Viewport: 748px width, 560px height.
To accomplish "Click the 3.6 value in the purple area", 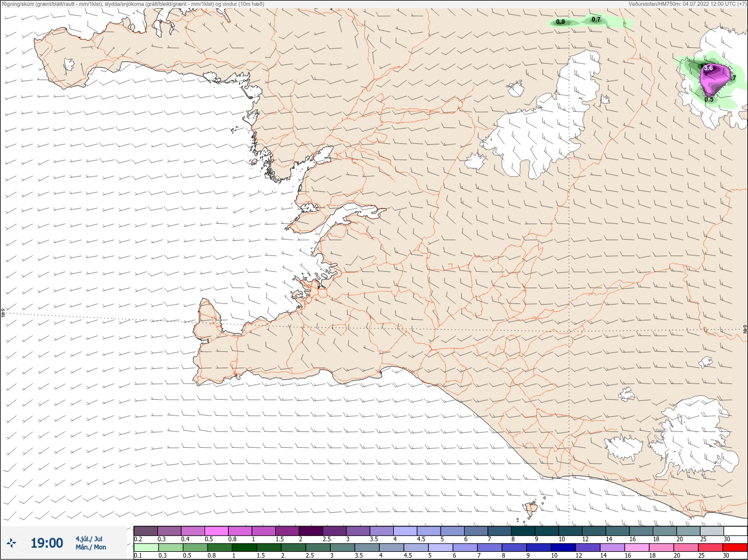I will [x=708, y=68].
